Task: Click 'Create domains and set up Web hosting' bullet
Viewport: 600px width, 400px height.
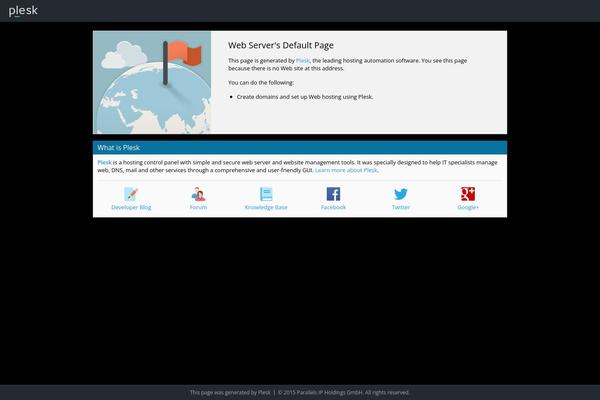Action: [305, 97]
